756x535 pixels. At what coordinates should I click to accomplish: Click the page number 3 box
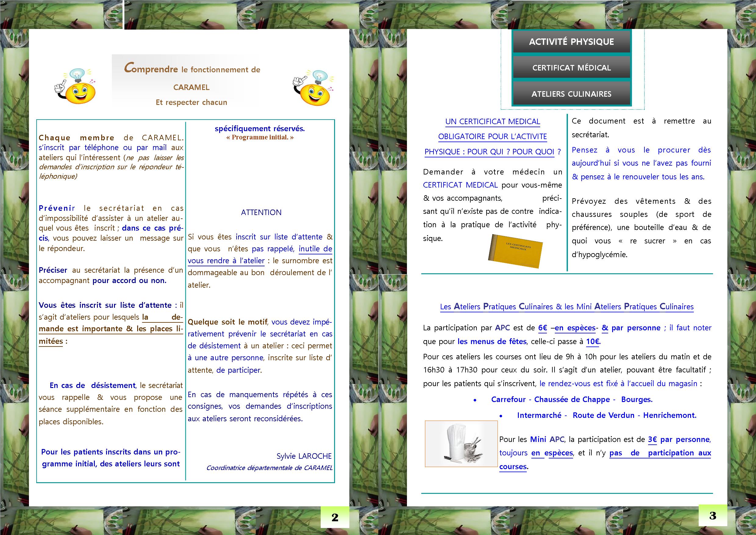click(713, 515)
